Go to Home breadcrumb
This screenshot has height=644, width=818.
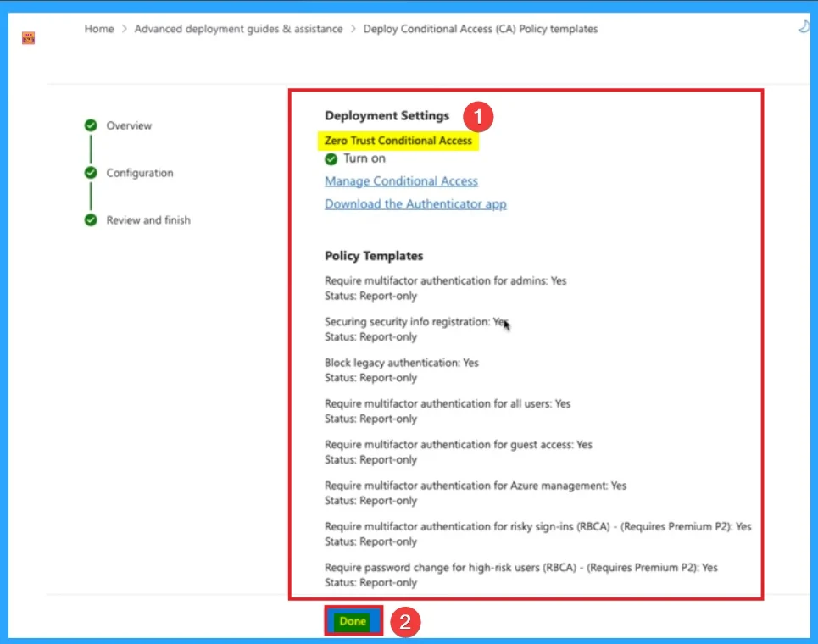(99, 29)
